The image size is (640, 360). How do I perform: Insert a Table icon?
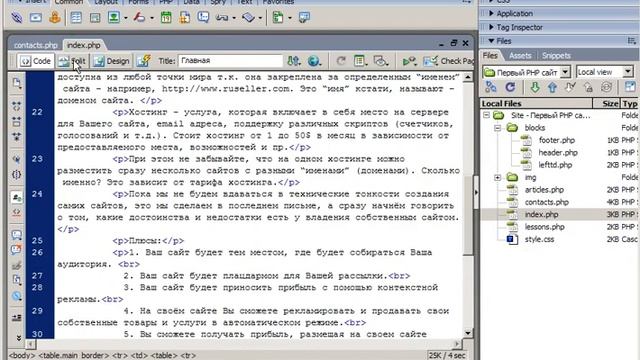(x=76, y=18)
